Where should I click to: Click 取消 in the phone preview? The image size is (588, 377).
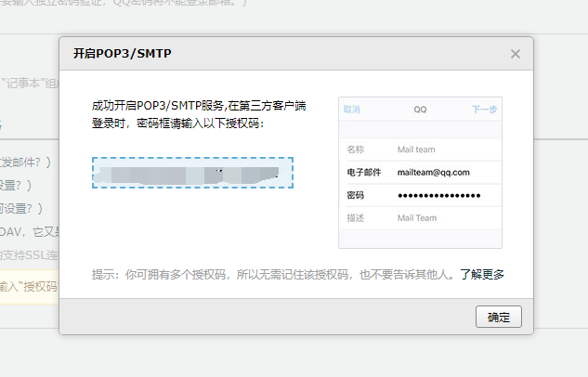pyautogui.click(x=352, y=109)
